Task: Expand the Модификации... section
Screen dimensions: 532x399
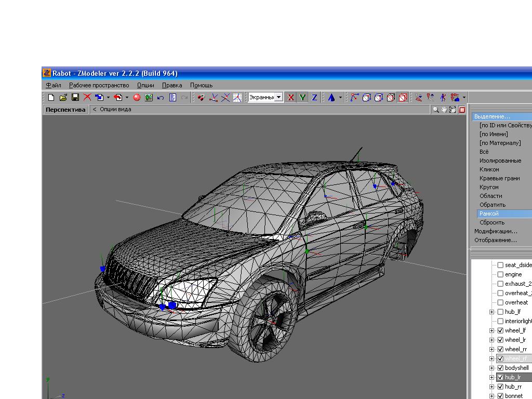Action: pos(496,231)
